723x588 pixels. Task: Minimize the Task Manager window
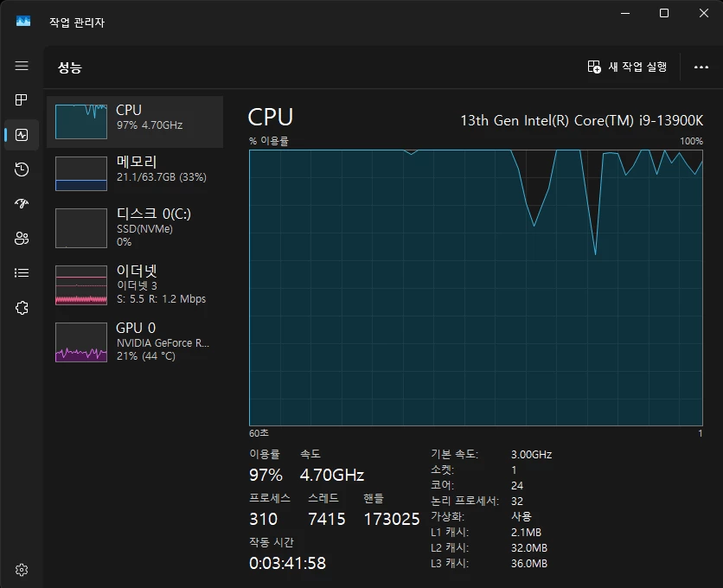(x=625, y=13)
